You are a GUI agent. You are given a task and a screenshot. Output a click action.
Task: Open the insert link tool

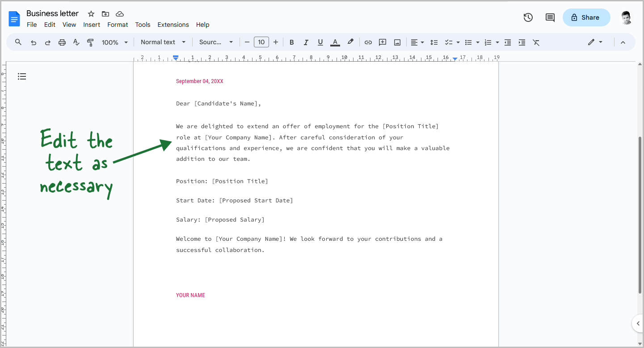(x=368, y=42)
